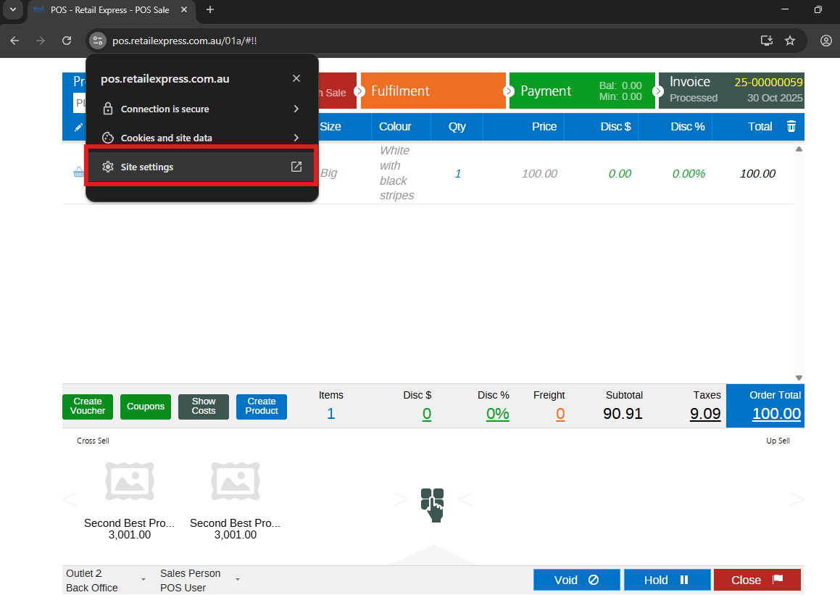840x616 pixels.
Task: Click the items list scroll down arrow
Action: click(x=799, y=378)
